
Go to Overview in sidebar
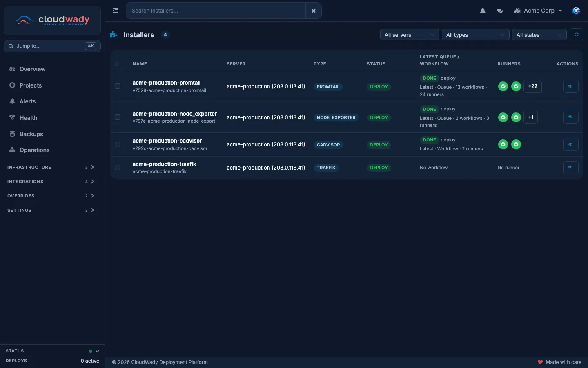(x=52, y=69)
